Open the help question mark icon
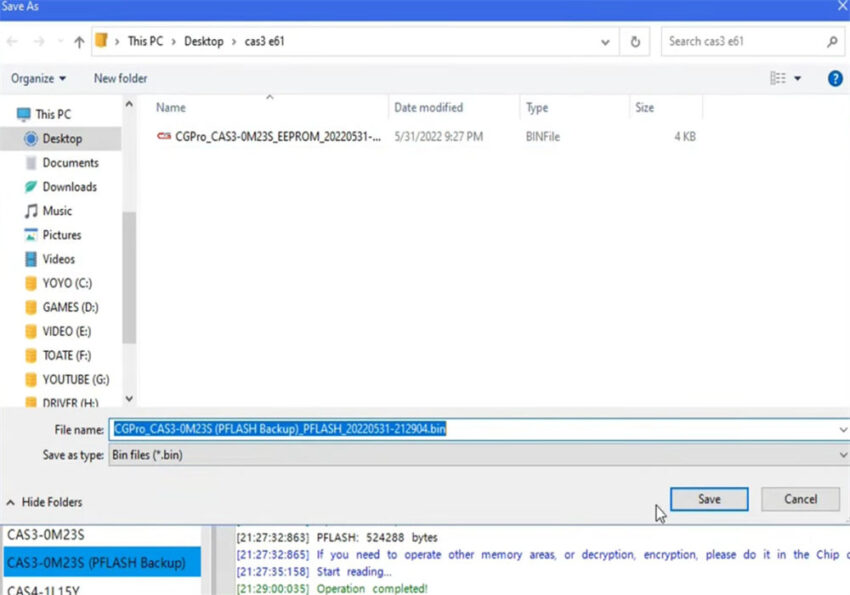The image size is (850, 595). tap(834, 78)
